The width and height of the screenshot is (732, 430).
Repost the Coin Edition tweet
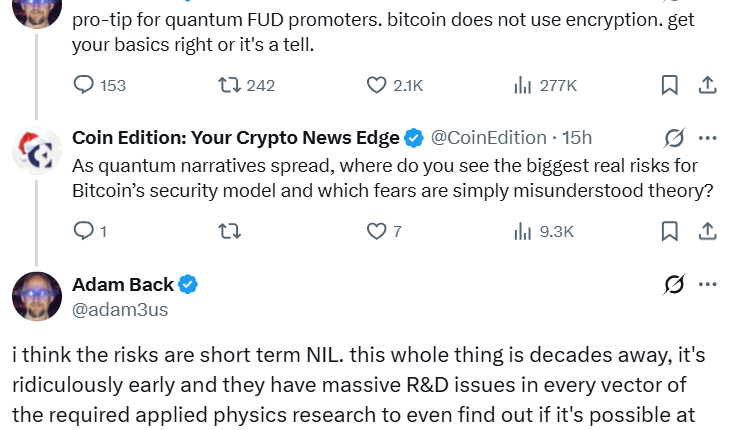229,231
